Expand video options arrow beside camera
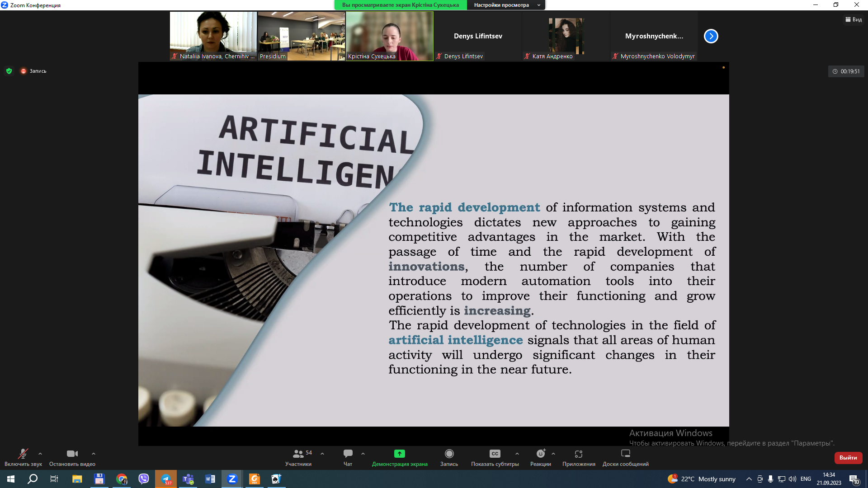 [x=94, y=454]
